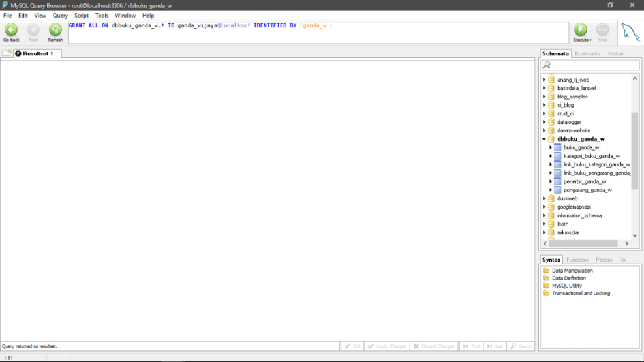This screenshot has width=644, height=362.
Task: Click the information_schema database icon
Action: (x=551, y=215)
